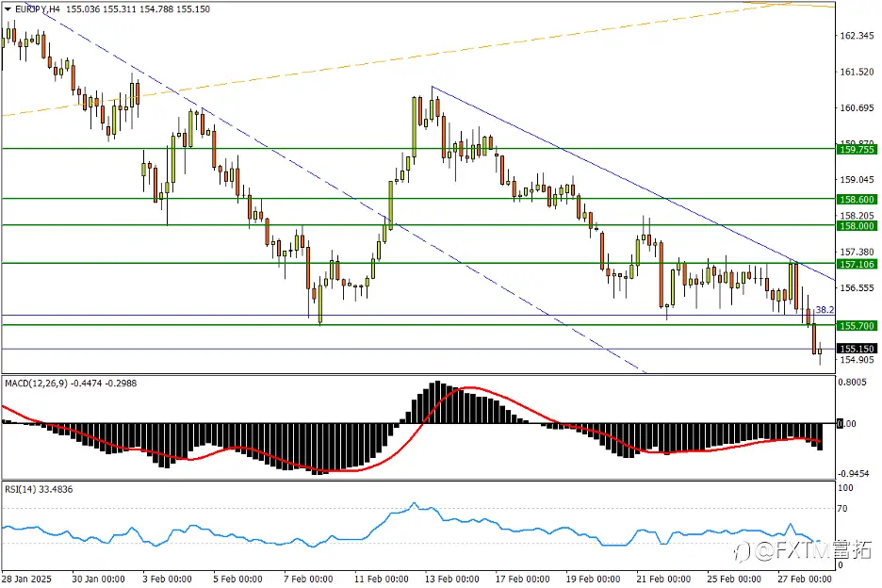This screenshot has height=588, width=882.
Task: Click the 13 Feb 00:00 time label
Action: (x=452, y=579)
